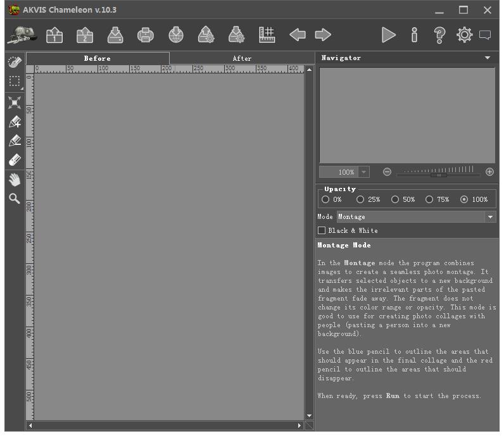Click horizontal scrollbar left arrow
Screen dimensions: 504x436
30,425
